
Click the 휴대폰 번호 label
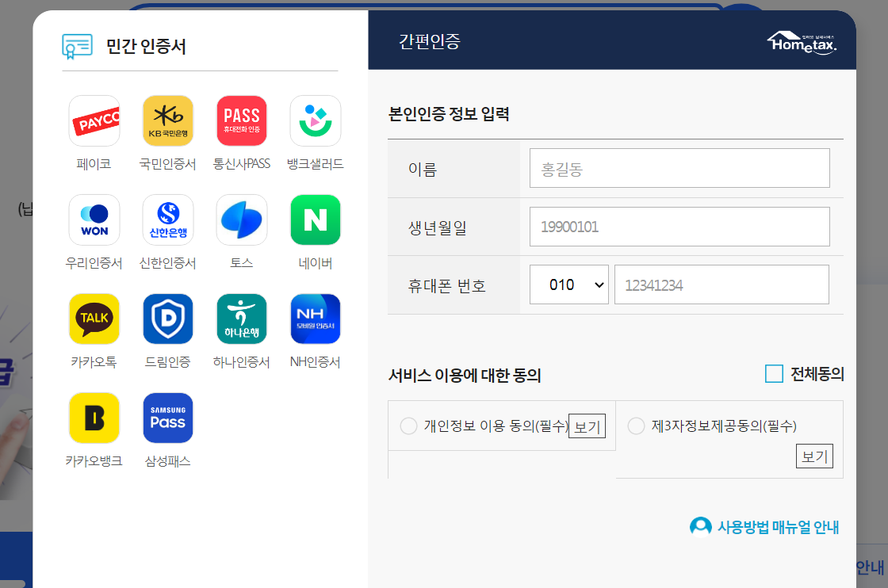(447, 286)
